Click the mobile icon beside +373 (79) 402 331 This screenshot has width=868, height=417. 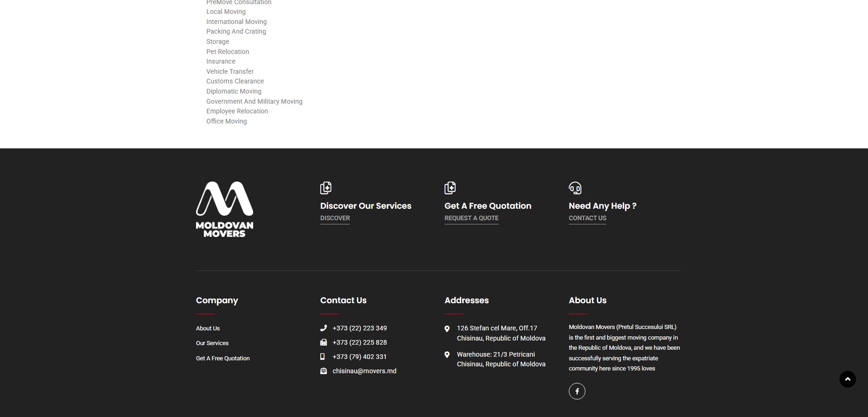coord(323,357)
